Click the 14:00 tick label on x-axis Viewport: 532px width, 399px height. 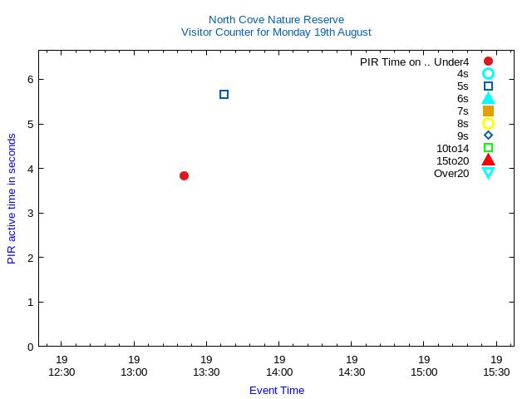click(x=279, y=366)
